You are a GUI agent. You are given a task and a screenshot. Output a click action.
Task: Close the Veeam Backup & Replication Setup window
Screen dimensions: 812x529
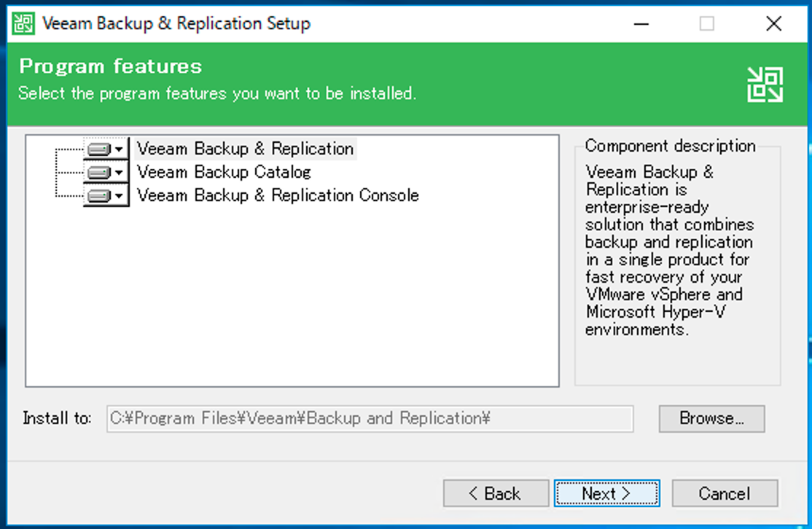773,23
